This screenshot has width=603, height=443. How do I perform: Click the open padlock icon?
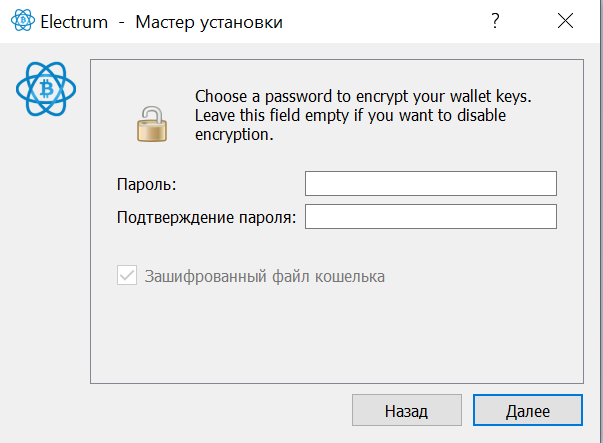tap(152, 124)
